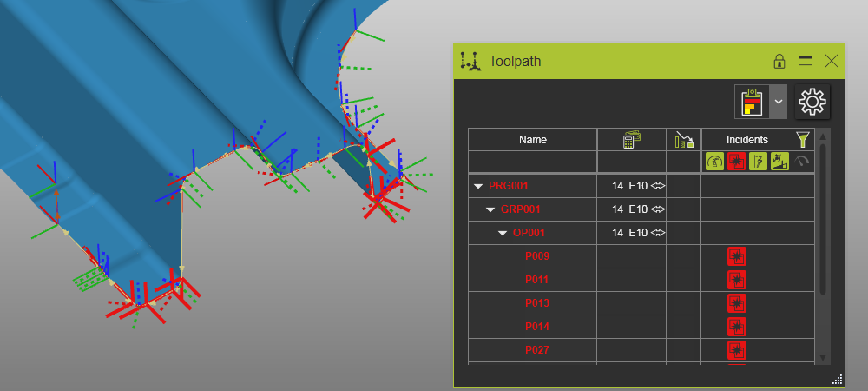Click the collision incident icon for P011
The width and height of the screenshot is (868, 391).
coord(737,280)
